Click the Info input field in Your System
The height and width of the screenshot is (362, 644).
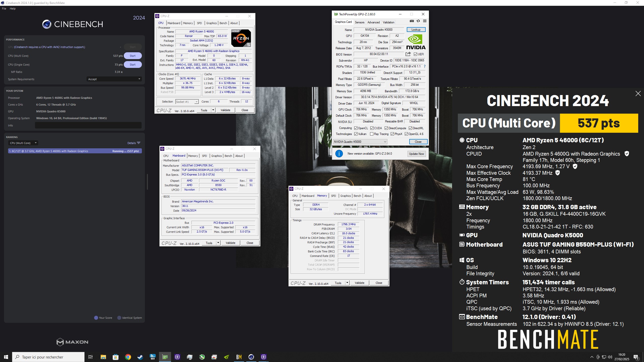88,125
